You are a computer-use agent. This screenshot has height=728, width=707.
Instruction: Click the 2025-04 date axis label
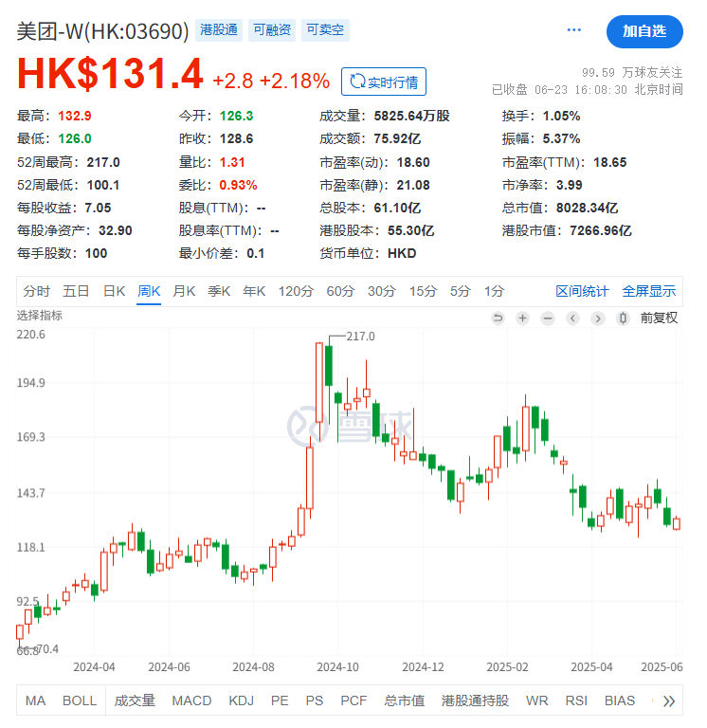(592, 667)
